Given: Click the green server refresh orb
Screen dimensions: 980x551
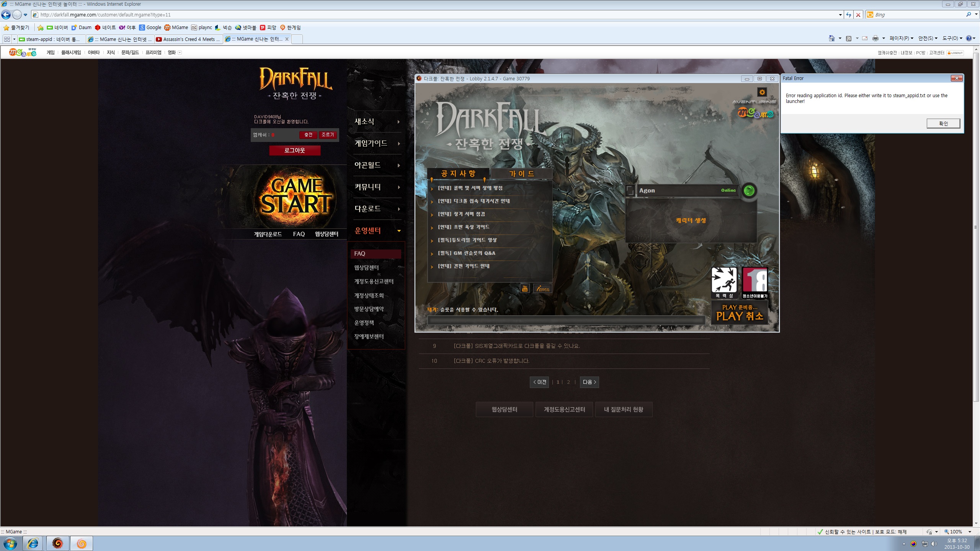Looking at the screenshot, I should click(x=749, y=190).
